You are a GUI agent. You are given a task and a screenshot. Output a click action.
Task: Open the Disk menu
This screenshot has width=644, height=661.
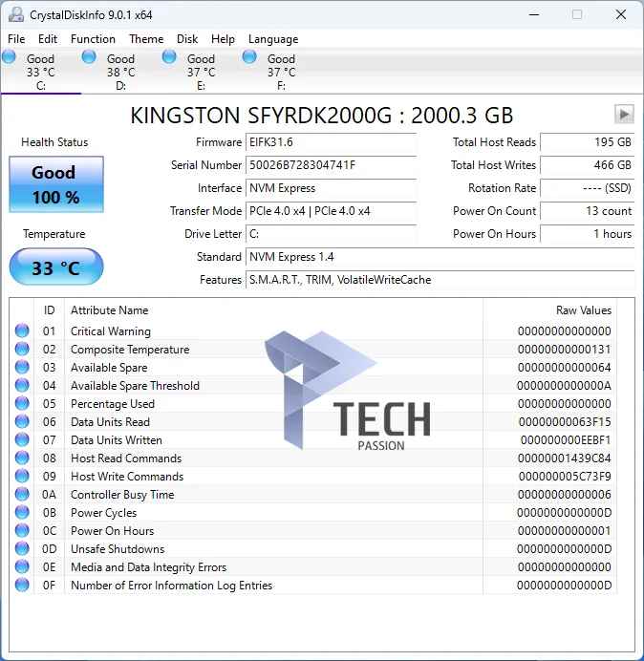[x=187, y=39]
